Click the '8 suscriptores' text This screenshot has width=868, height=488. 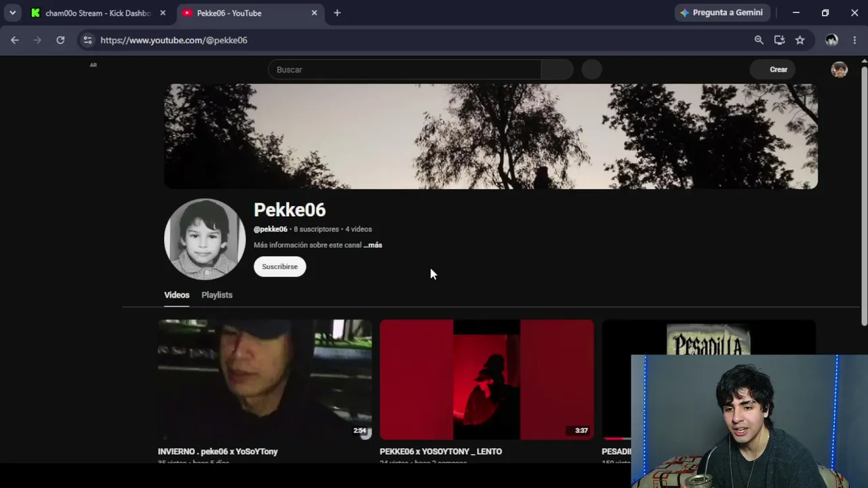coord(316,229)
